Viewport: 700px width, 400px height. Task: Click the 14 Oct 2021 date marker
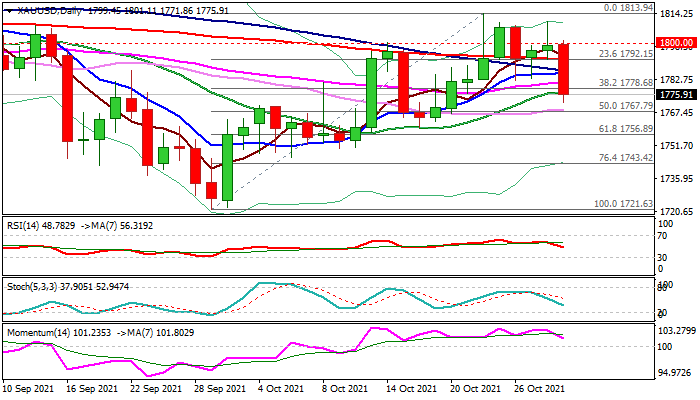[411, 389]
